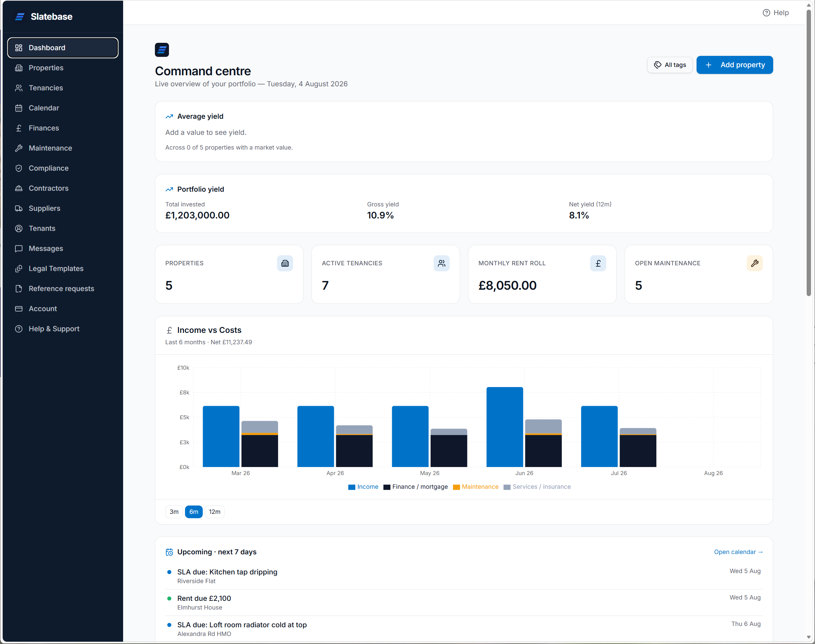The image size is (815, 644).
Task: Click the Contractors hard hat icon
Action: click(x=18, y=188)
